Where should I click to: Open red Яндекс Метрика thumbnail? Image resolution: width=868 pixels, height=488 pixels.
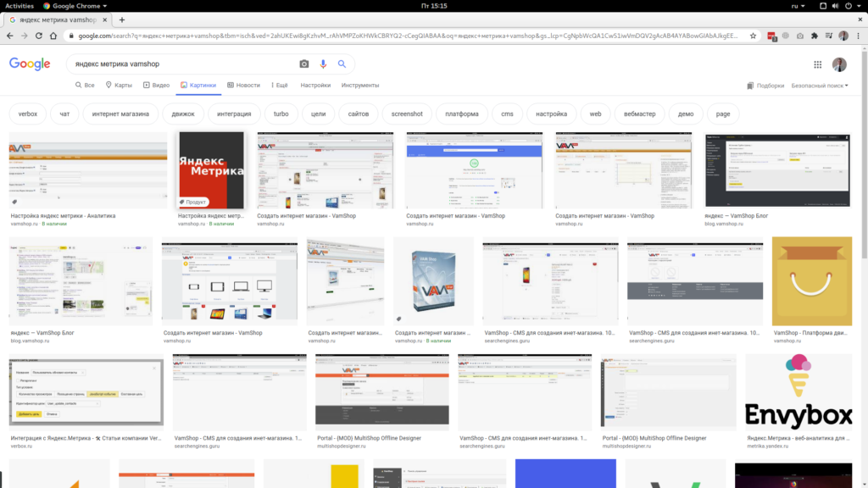coord(211,169)
